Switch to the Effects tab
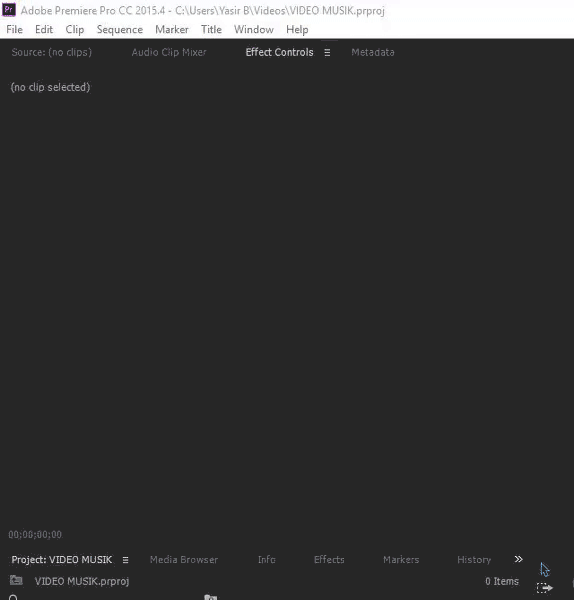This screenshot has width=574, height=600. click(x=329, y=559)
